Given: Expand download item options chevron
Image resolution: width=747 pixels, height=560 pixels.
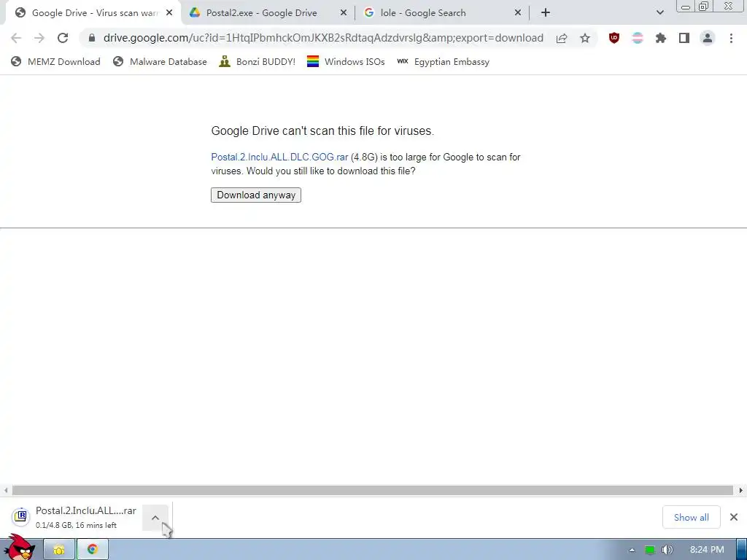Looking at the screenshot, I should coord(155,518).
